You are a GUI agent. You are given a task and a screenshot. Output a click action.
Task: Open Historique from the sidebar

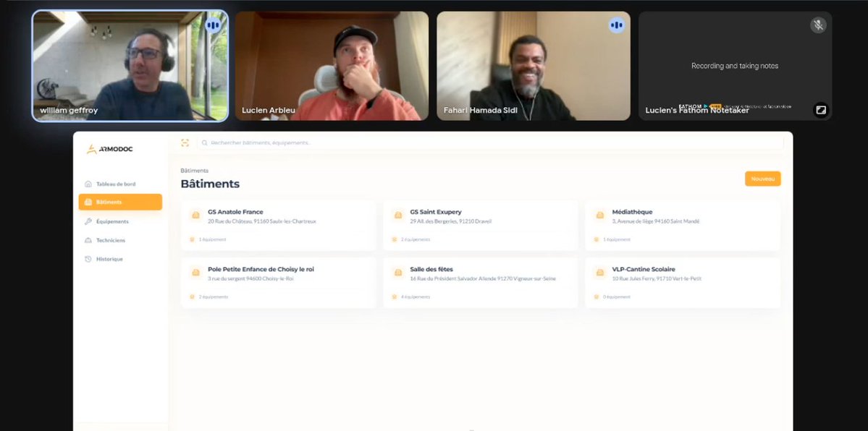click(120, 259)
